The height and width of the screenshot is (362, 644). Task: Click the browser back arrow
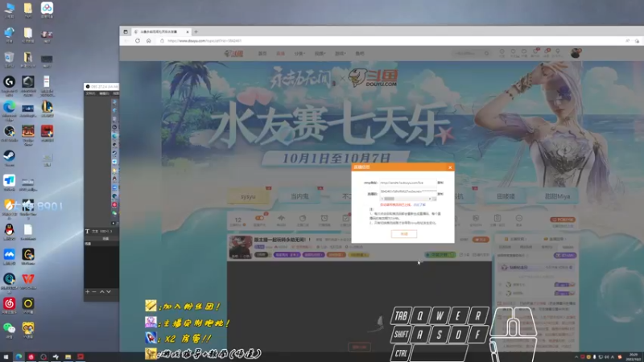[x=126, y=41]
